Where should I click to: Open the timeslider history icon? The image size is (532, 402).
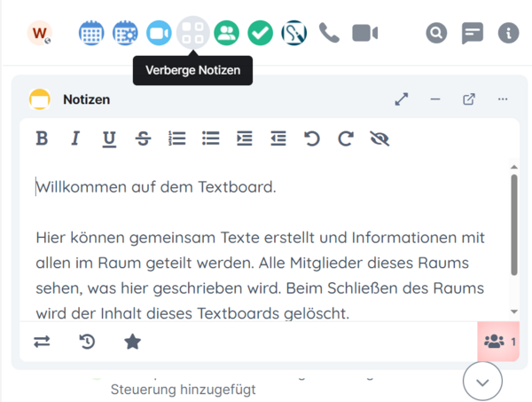[x=87, y=342]
